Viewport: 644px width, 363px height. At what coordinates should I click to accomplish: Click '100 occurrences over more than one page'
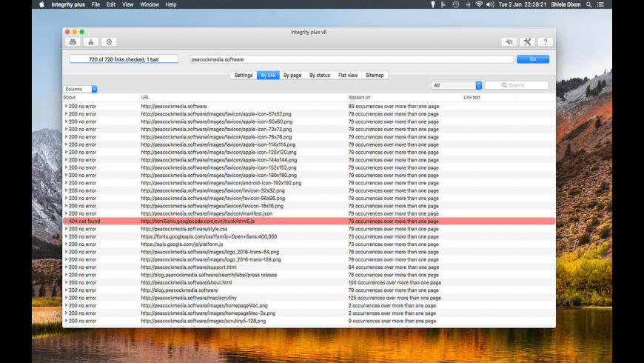point(395,282)
